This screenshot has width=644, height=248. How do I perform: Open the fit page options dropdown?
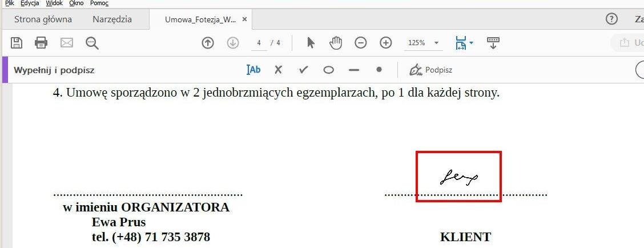471,43
